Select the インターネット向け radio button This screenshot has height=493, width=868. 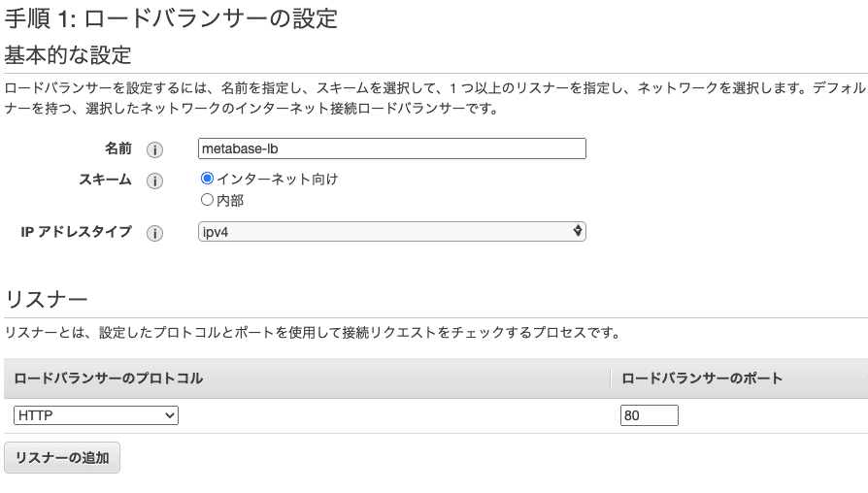coord(207,179)
